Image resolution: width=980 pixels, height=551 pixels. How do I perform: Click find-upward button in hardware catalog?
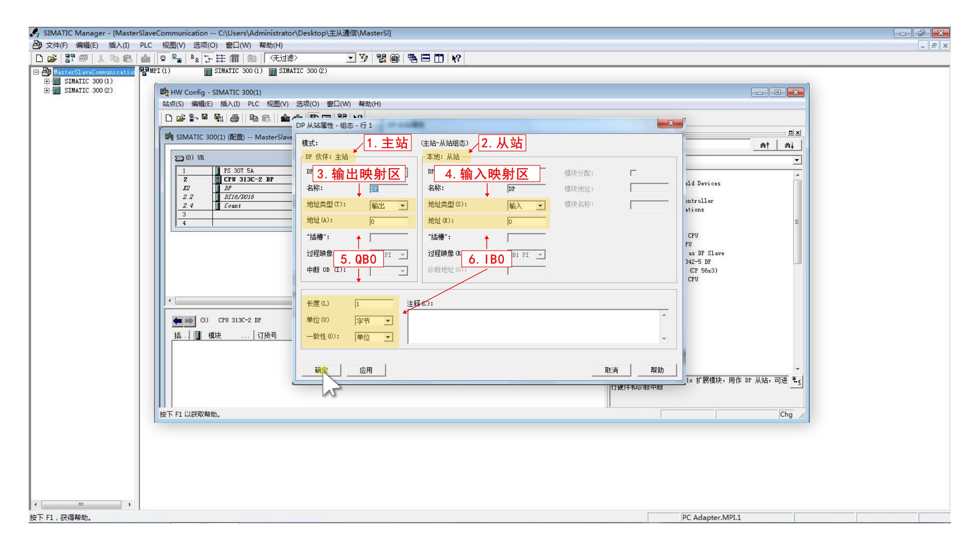pyautogui.click(x=764, y=145)
